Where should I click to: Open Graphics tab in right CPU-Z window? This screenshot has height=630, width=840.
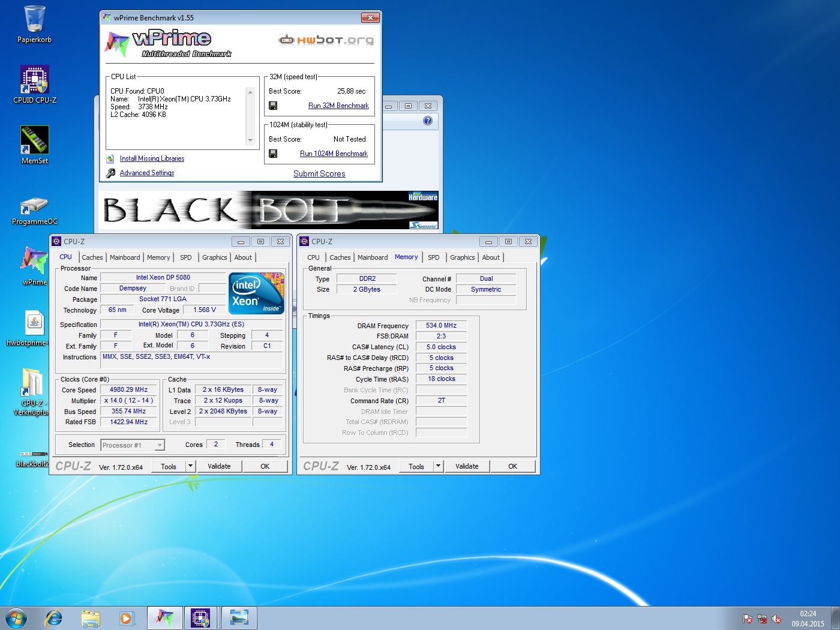[x=462, y=257]
